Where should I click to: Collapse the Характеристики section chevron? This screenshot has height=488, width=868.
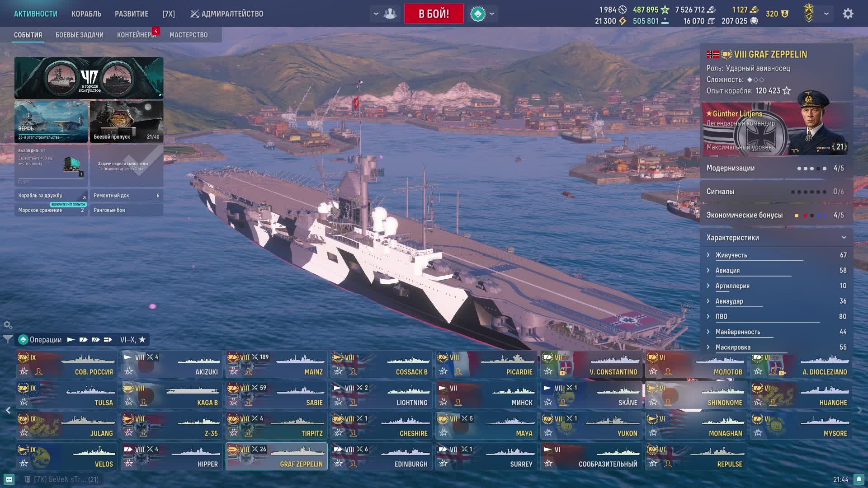click(x=844, y=238)
